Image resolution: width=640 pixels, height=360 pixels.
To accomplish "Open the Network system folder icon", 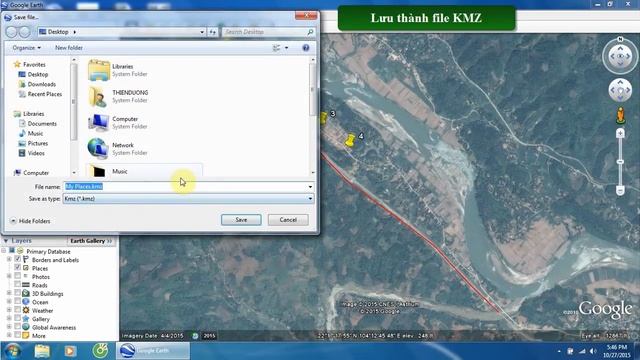I will (98, 149).
